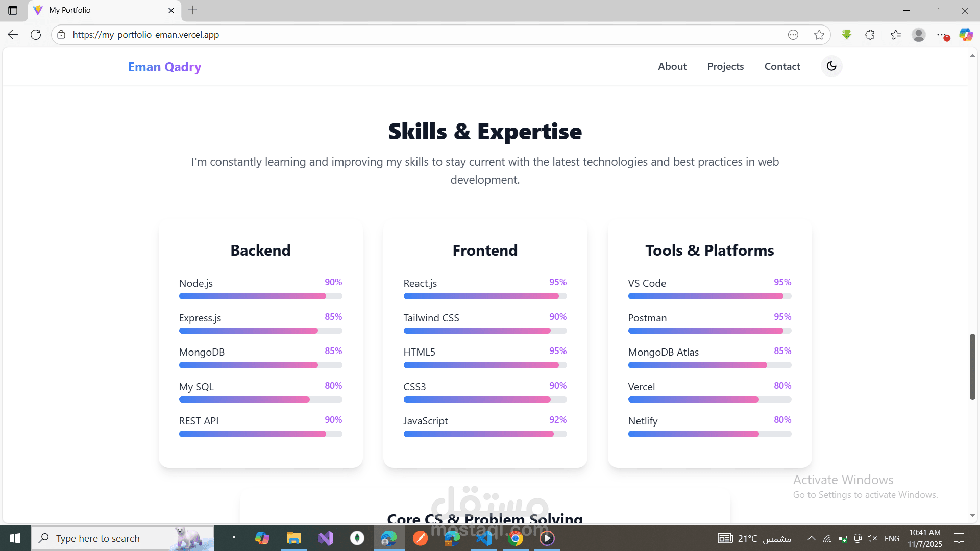Show hidden system tray icons chevron
Viewport: 980px width, 551px height.
tap(811, 538)
